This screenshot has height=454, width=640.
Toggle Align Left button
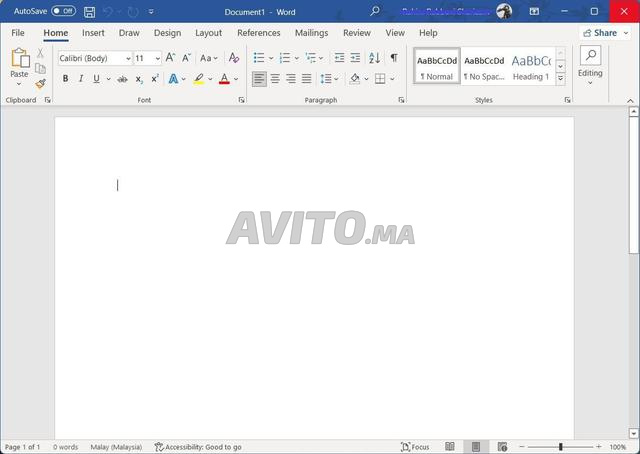259,79
